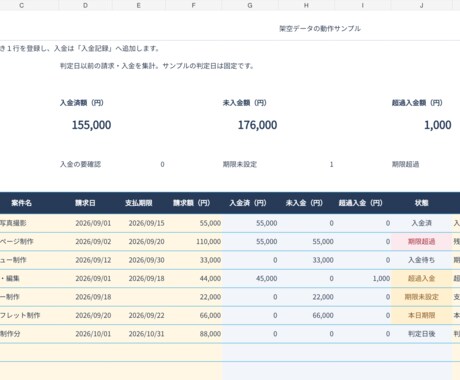Click the 架空データの動作サンプル title text

coord(320,29)
